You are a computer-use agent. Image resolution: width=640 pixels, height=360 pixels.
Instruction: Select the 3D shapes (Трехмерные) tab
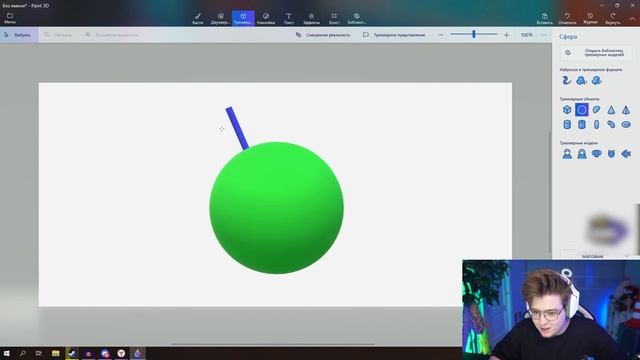243,18
